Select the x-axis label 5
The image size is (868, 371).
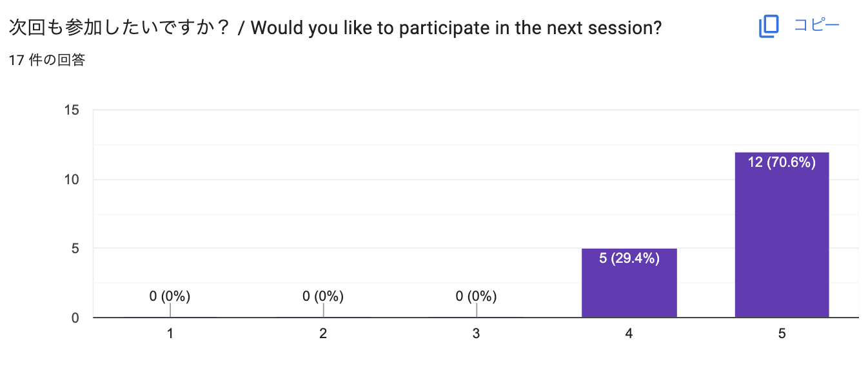[x=781, y=334]
